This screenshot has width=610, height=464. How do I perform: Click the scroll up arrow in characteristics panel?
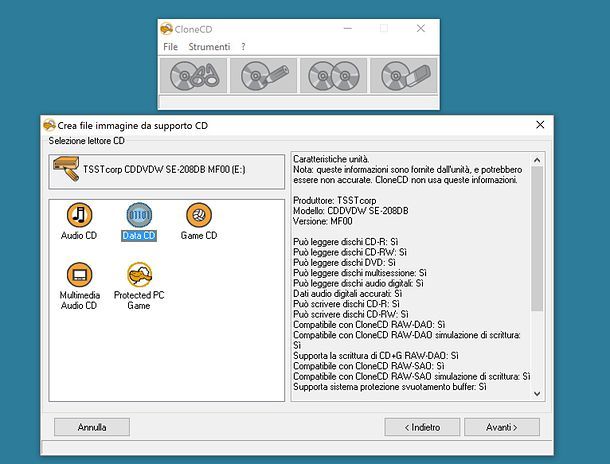[537, 160]
